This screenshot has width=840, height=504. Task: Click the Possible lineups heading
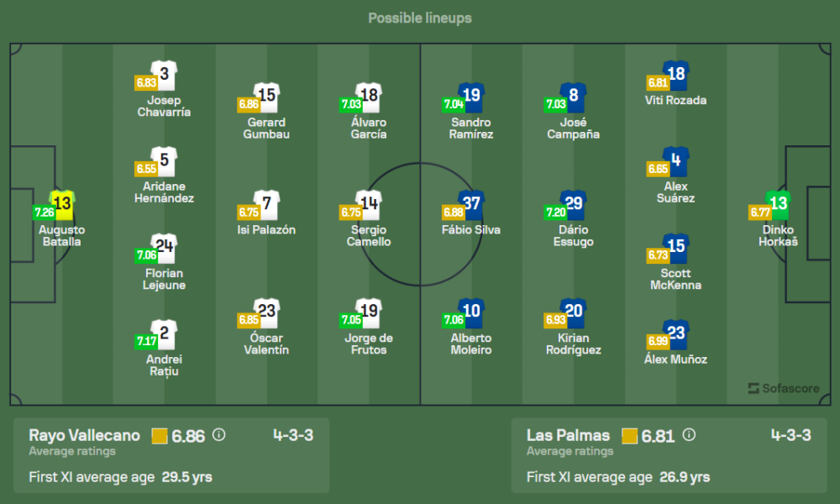(420, 18)
